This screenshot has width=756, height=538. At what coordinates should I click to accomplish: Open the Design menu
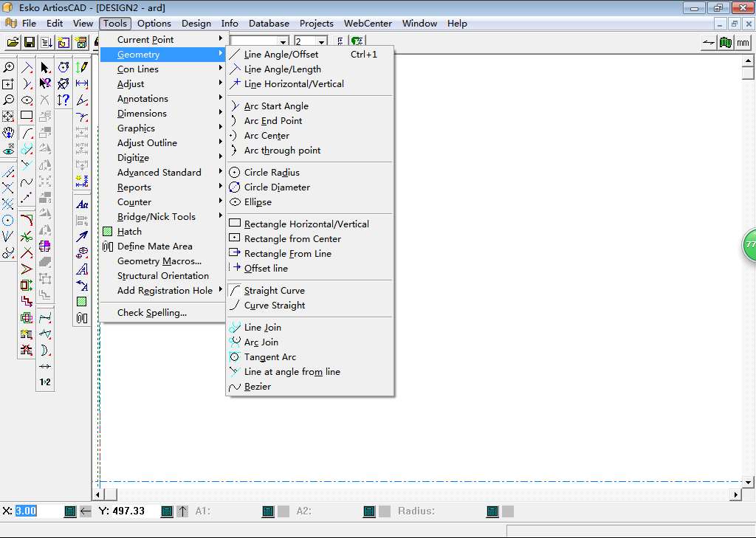pyautogui.click(x=196, y=24)
